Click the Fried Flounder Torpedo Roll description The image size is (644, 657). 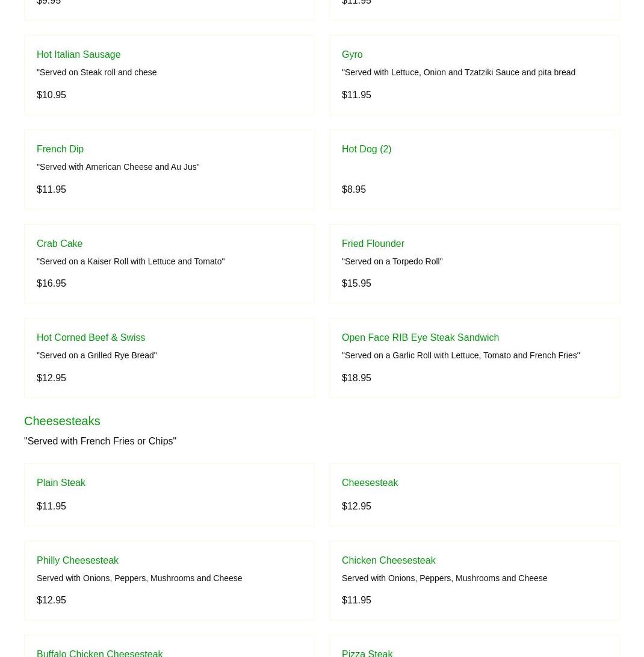392,261
